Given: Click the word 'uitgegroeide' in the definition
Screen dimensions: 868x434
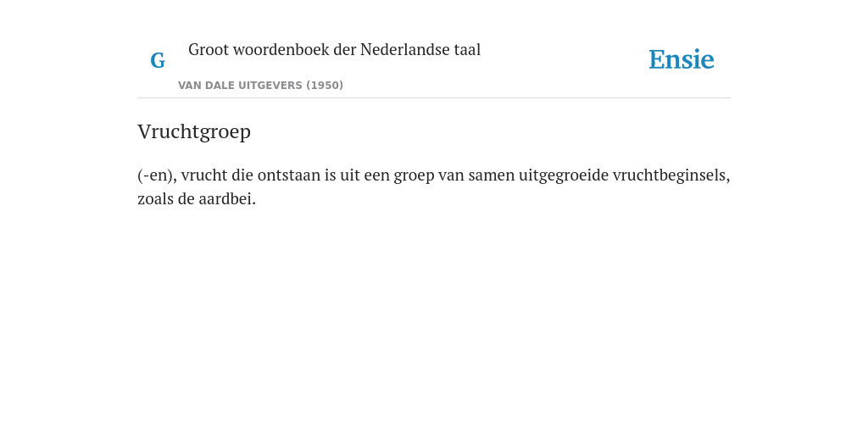Looking at the screenshot, I should click(x=564, y=175).
